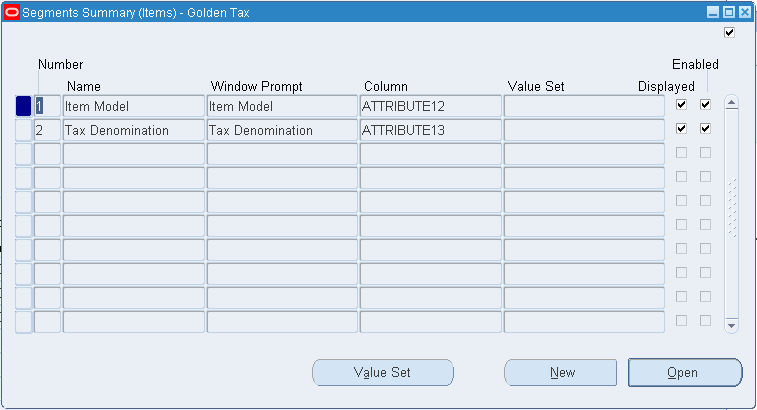Select the Number field containing 1

click(47, 106)
